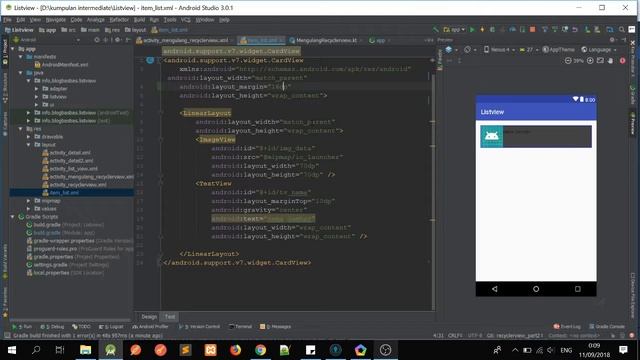Select AndroidManifest.xml in project tree
Screen dimensions: 640x360
point(61,64)
